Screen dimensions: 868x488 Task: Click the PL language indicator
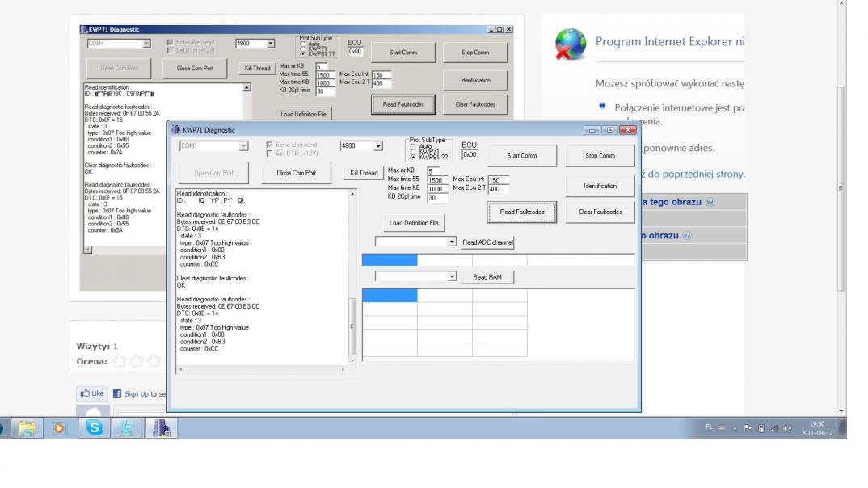pyautogui.click(x=709, y=427)
